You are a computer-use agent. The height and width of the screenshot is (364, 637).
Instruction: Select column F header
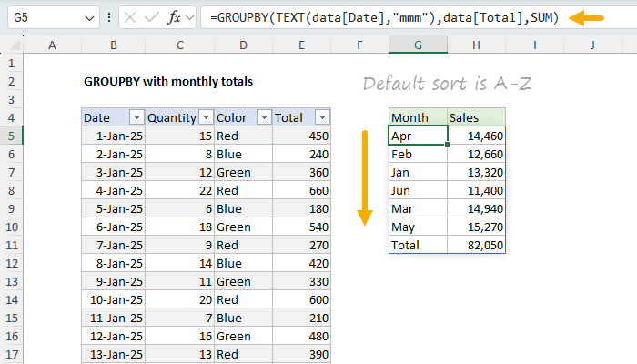pos(359,45)
